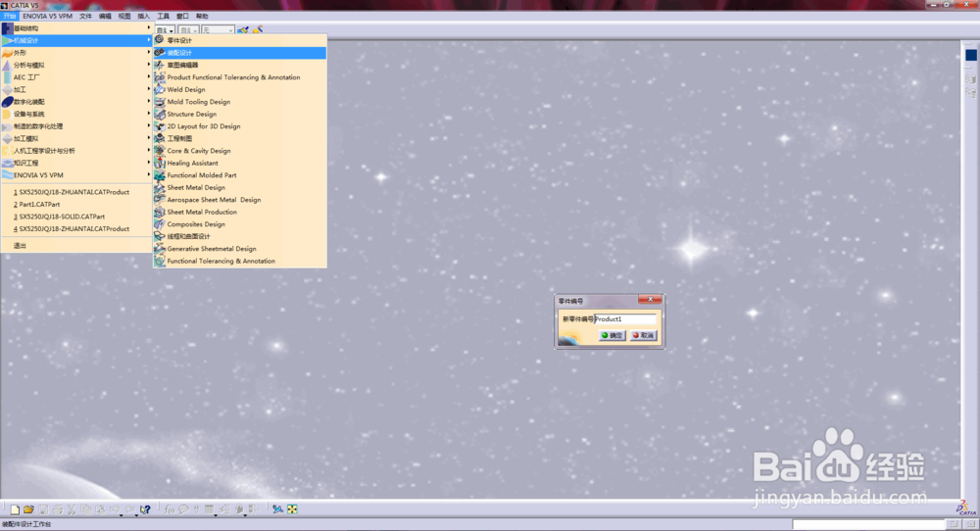The height and width of the screenshot is (531, 980).
Task: Click the Undo arrow icon
Action: [115, 509]
